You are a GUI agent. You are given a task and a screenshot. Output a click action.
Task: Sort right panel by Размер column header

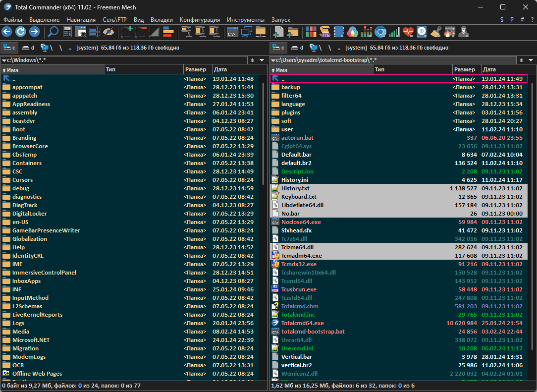pos(464,70)
